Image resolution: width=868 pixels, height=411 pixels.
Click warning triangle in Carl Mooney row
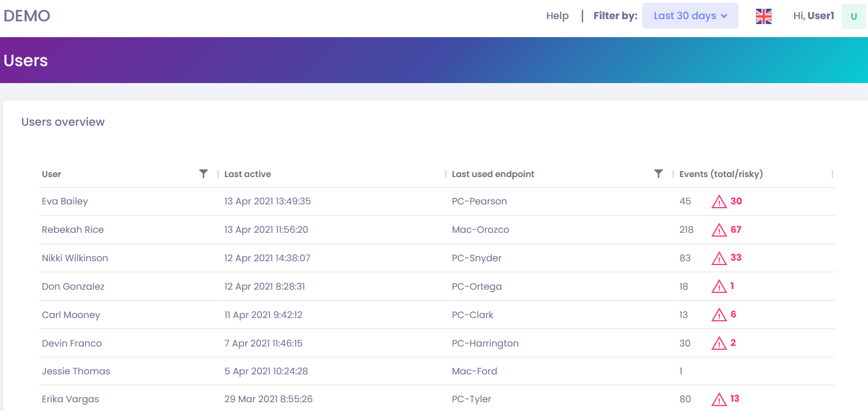719,315
